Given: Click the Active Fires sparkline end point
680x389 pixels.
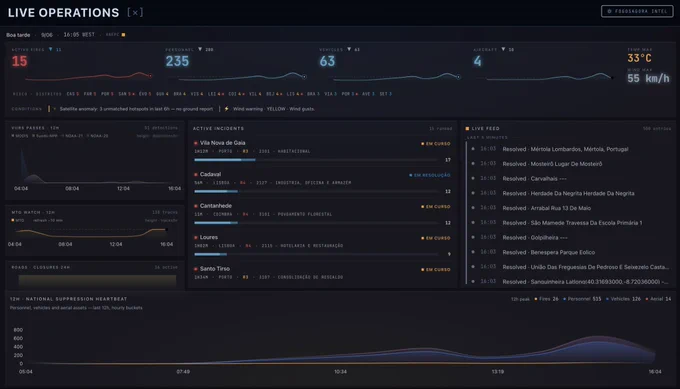Looking at the screenshot, I should 150,76.
